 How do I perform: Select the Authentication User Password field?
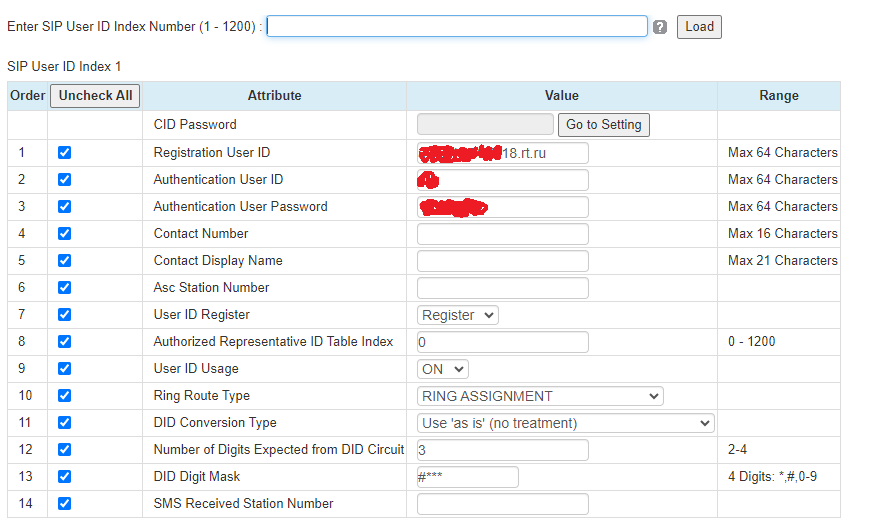click(x=502, y=207)
